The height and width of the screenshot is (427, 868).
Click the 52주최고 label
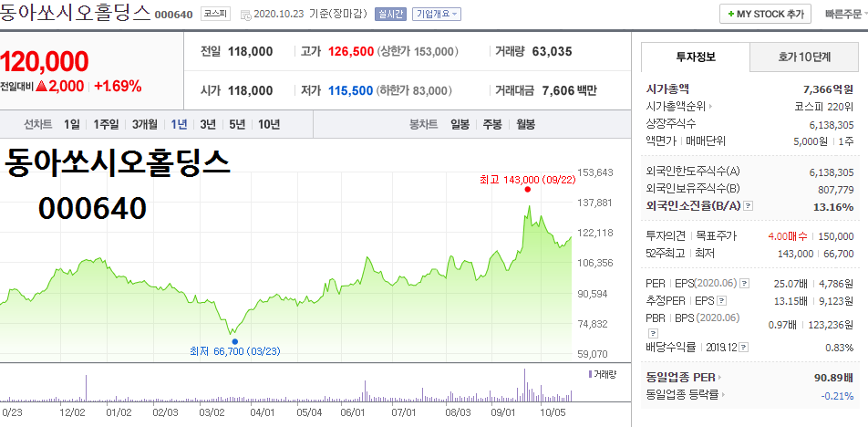pos(666,254)
